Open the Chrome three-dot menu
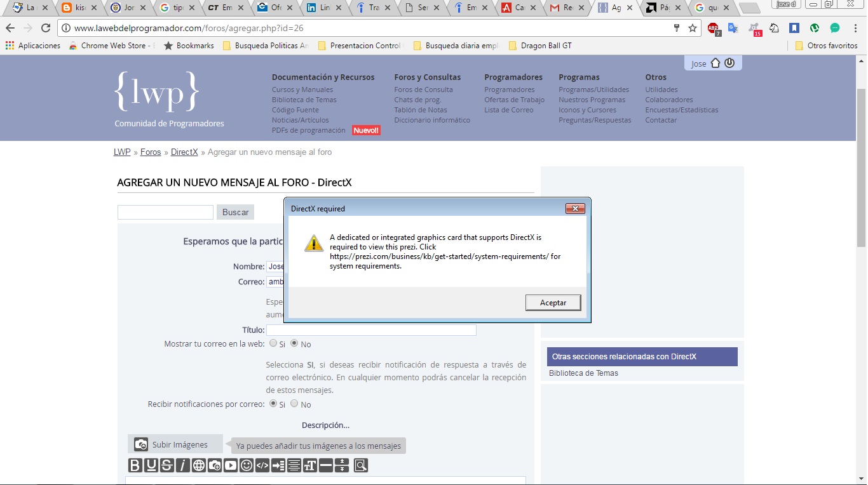 pos(853,28)
